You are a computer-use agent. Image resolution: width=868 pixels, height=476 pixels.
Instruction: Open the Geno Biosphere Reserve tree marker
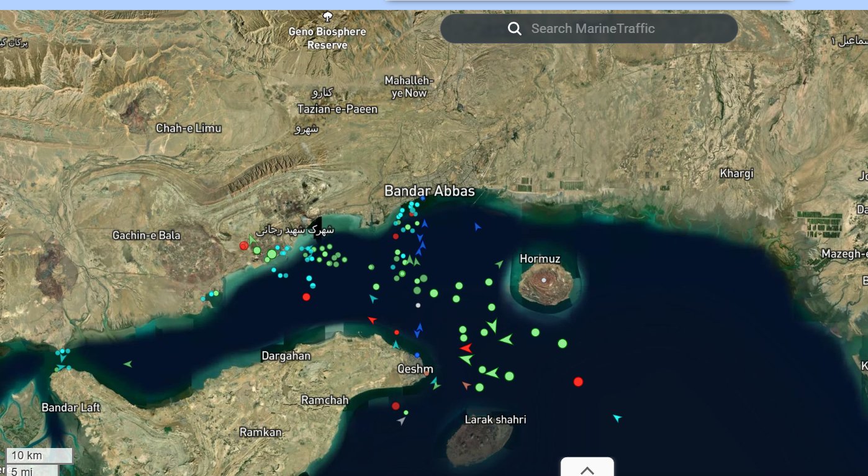point(328,17)
